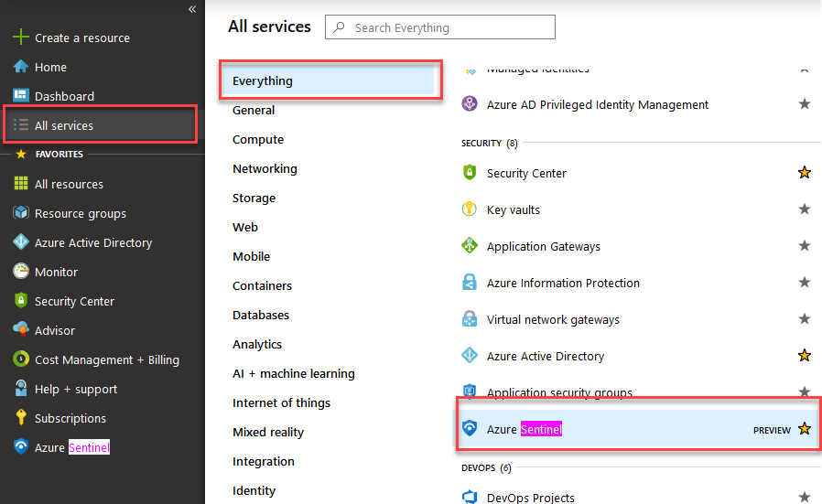
Task: Switch to the Networking category
Action: click(x=265, y=168)
